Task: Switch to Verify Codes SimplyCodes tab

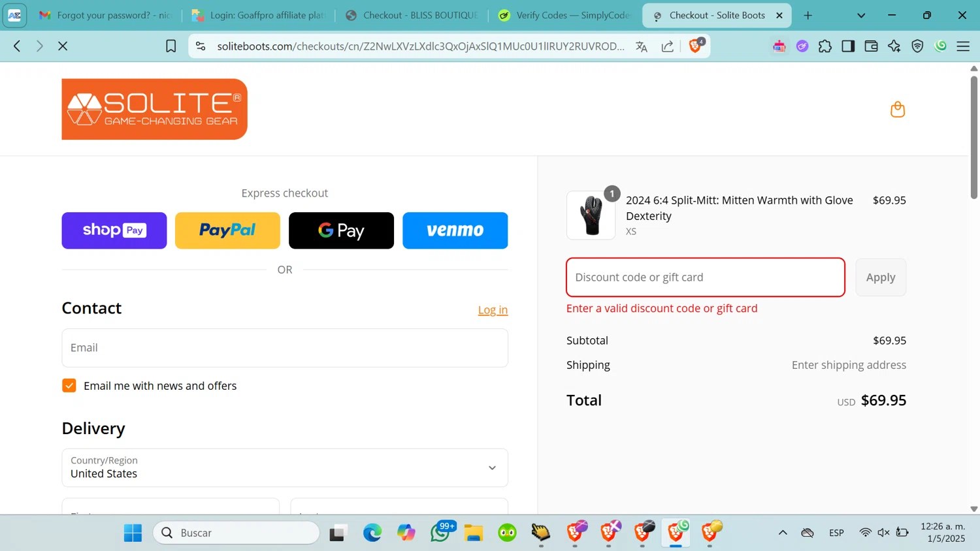Action: [565, 15]
